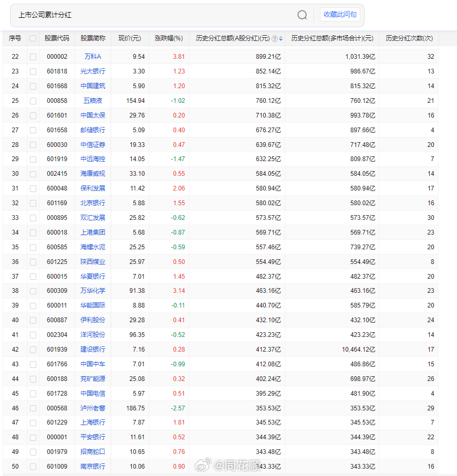Open 万科A stock link
The height and width of the screenshot is (476, 457).
[x=92, y=57]
